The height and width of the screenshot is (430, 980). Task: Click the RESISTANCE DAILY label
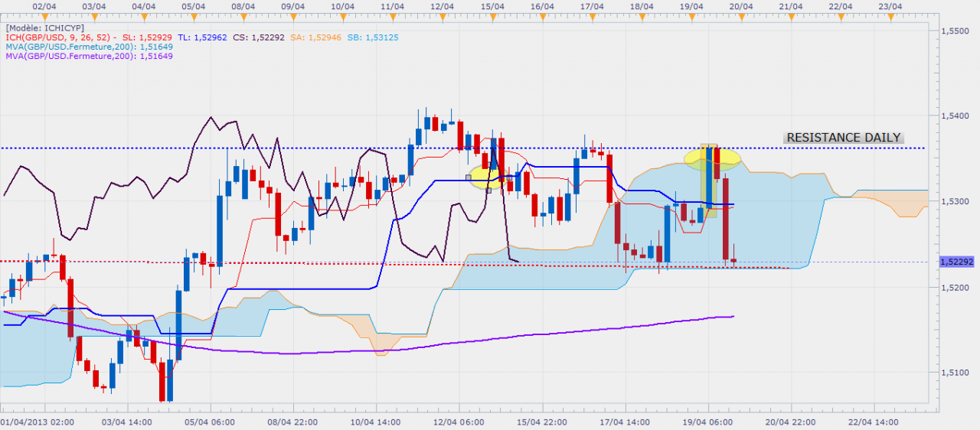[x=843, y=138]
